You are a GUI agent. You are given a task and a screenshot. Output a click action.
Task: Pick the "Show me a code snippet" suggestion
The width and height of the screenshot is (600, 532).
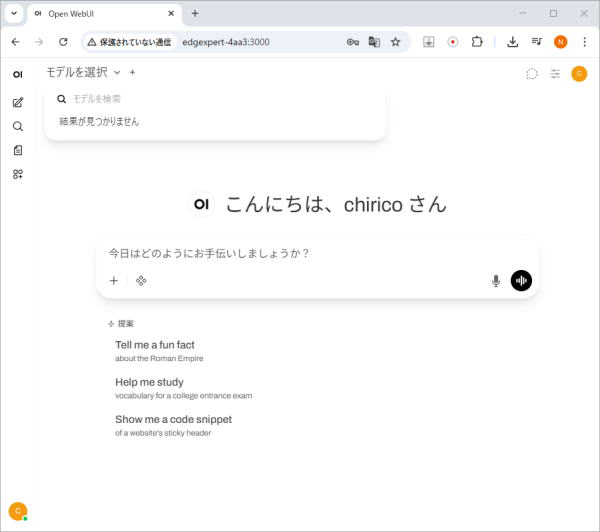[173, 419]
